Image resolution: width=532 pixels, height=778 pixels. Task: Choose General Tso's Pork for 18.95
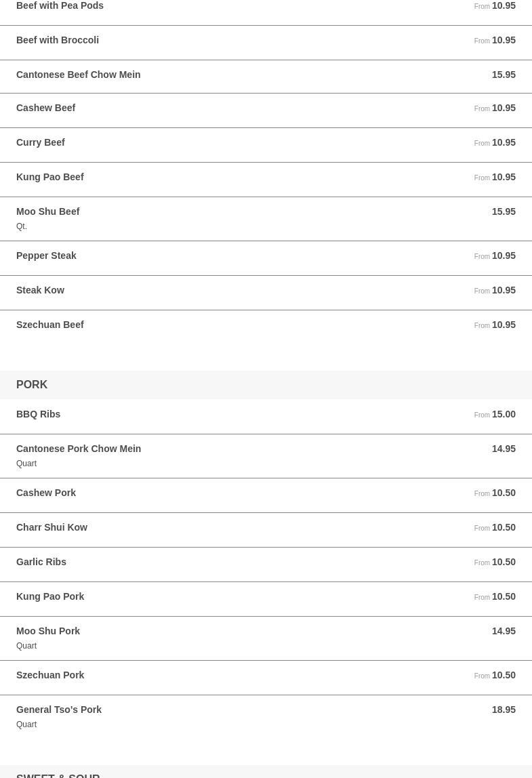(266, 717)
